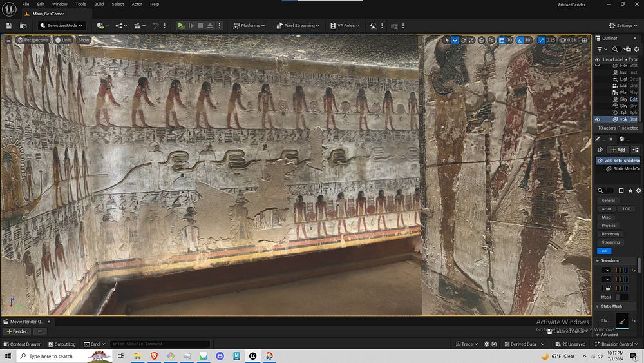Expand the Platforms dropdown
644x363 pixels.
(249, 25)
